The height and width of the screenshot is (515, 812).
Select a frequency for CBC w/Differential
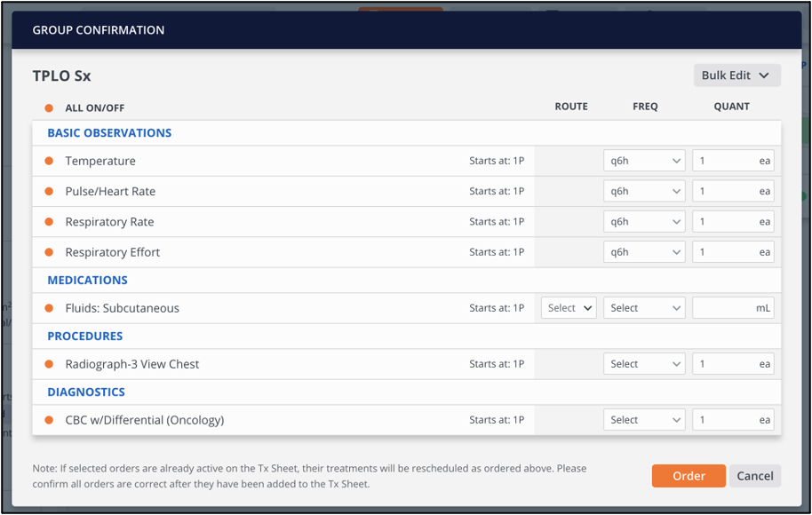(644, 420)
